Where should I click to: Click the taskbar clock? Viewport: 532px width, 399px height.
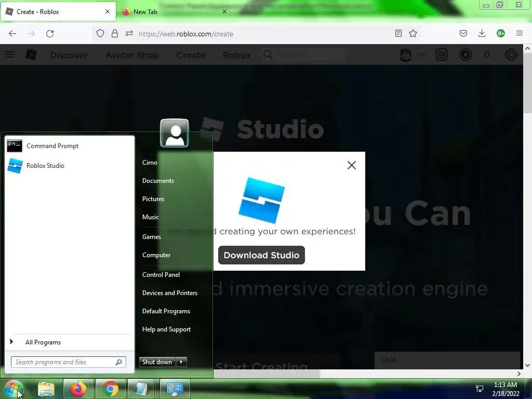point(506,389)
